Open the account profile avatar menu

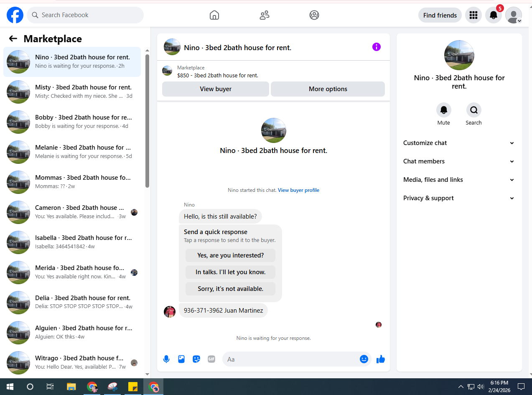pyautogui.click(x=514, y=15)
